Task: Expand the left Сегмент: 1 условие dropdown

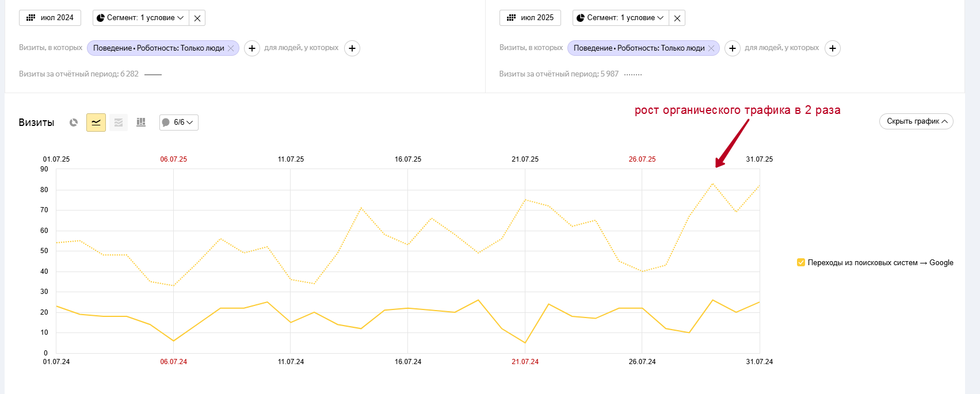Action: click(140, 18)
